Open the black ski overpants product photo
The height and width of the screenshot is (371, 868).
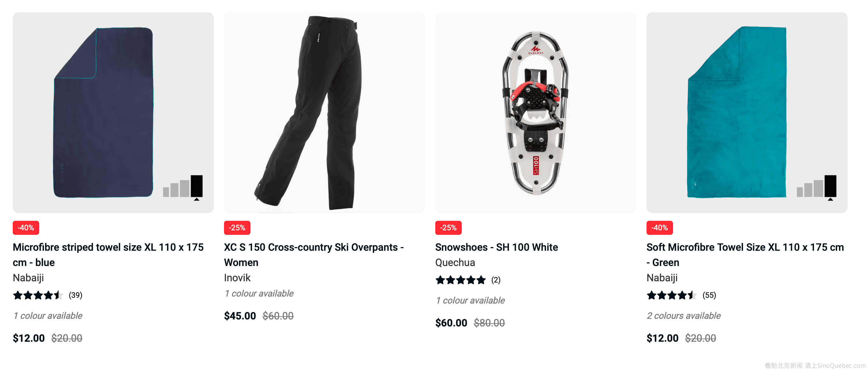[324, 112]
